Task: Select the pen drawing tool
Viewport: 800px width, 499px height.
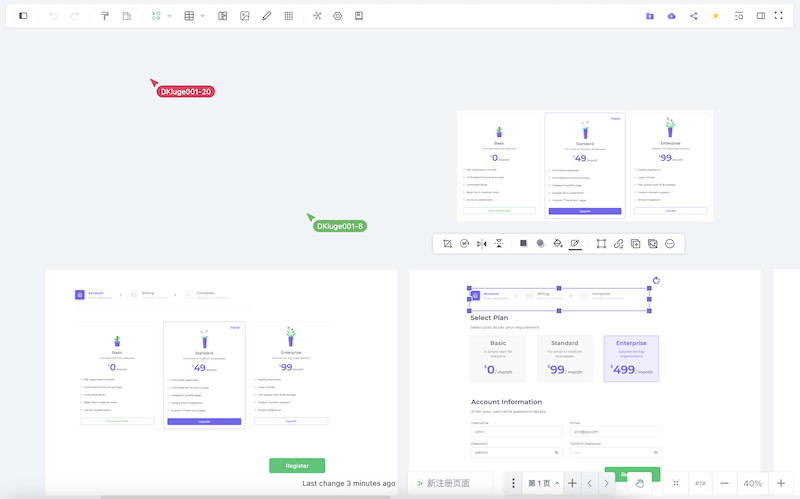Action: [266, 16]
